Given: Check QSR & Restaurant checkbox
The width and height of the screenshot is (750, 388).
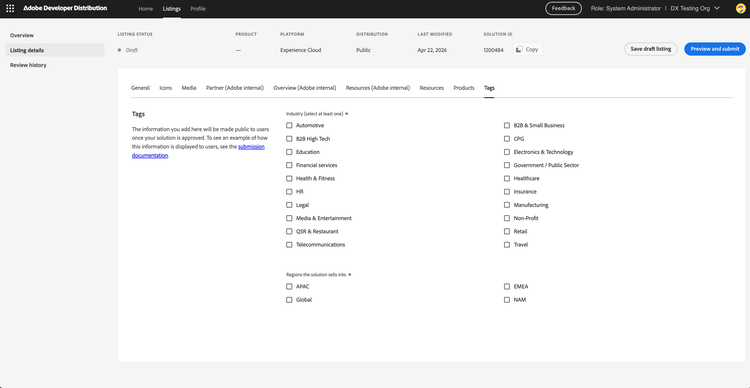Looking at the screenshot, I should click(x=289, y=232).
